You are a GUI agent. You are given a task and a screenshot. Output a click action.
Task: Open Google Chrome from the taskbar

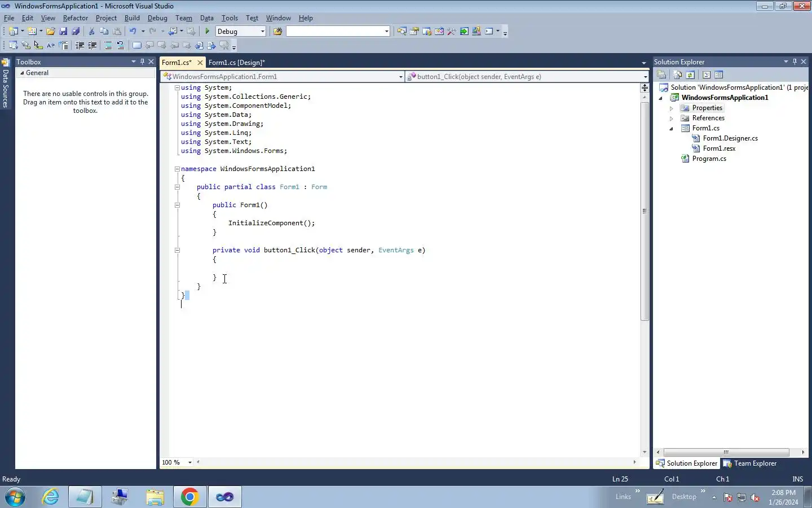point(189,497)
